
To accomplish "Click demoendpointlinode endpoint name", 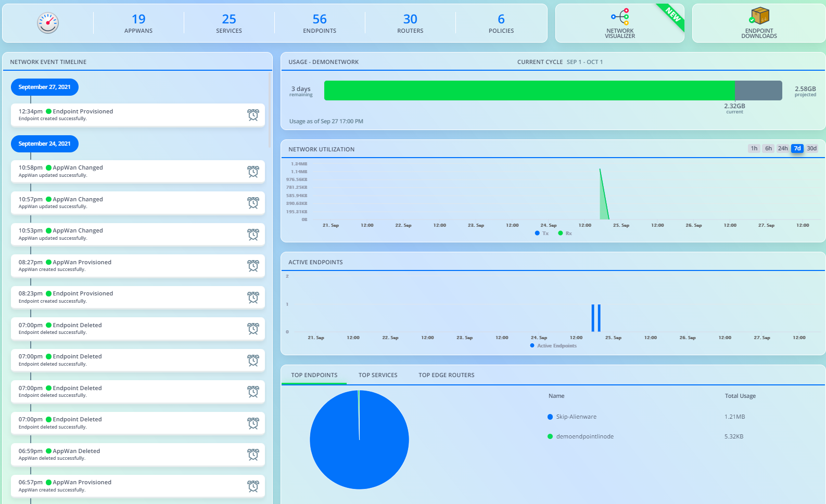I will [x=585, y=436].
